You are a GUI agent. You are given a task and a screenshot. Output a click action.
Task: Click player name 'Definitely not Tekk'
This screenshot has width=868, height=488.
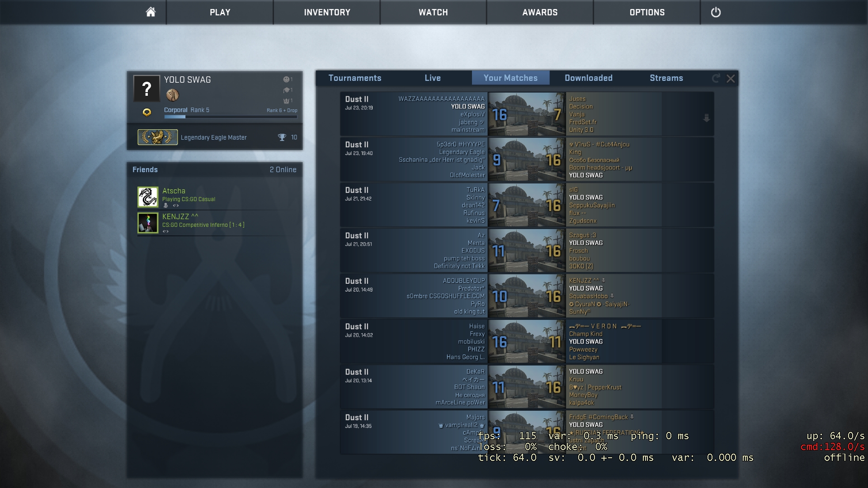(x=459, y=266)
